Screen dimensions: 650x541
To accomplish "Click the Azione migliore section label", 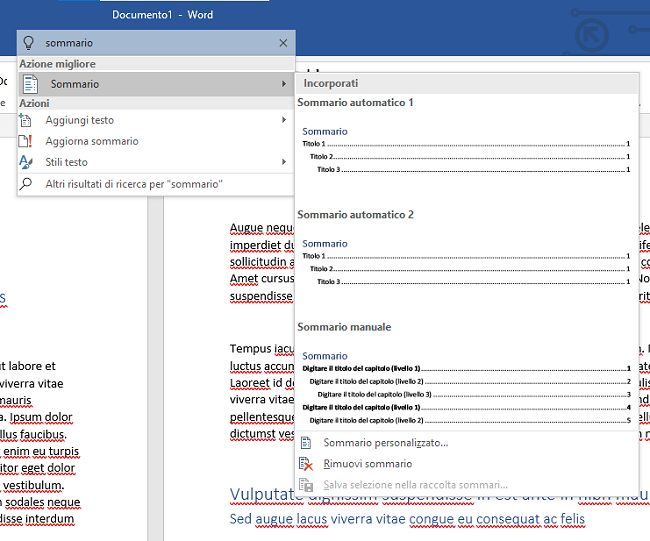I will pyautogui.click(x=58, y=64).
